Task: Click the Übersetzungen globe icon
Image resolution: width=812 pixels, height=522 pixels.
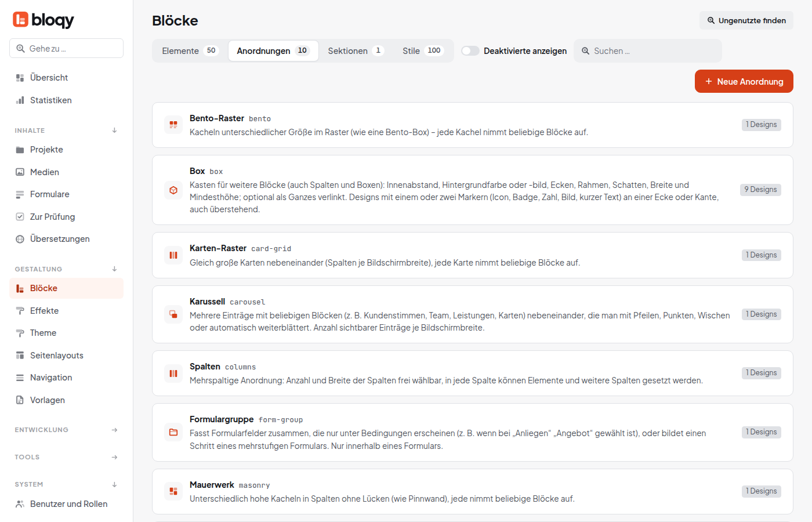Action: pos(20,239)
